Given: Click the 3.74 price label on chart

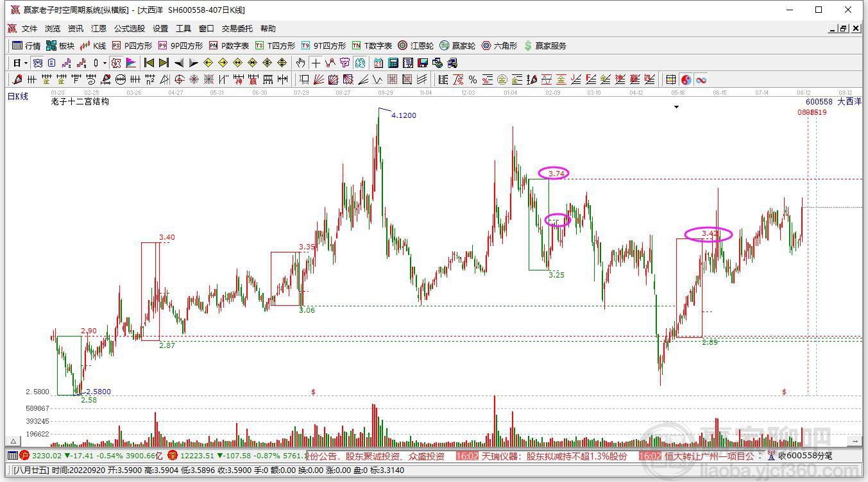Looking at the screenshot, I should [x=556, y=173].
